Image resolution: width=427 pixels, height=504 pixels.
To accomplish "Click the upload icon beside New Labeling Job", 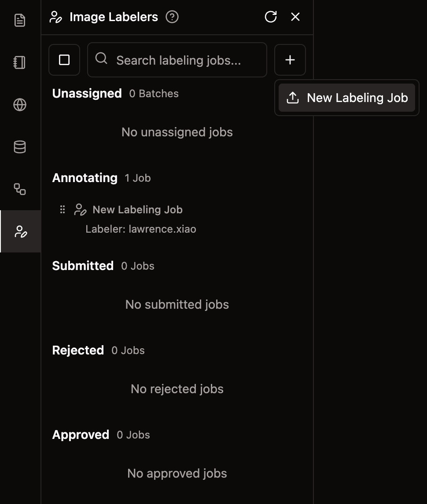I will (x=293, y=98).
